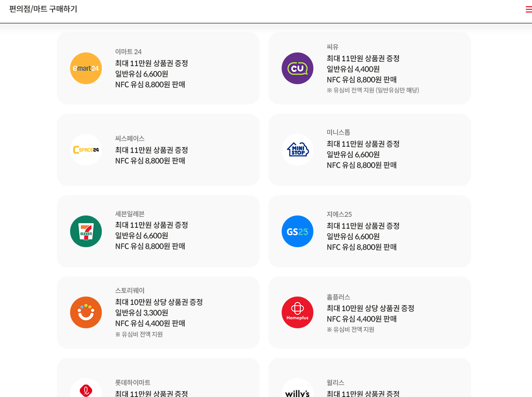This screenshot has height=397, width=532.
Task: Click GS25's 최대 11만원 상품권 증정 text
Action: pos(363,226)
